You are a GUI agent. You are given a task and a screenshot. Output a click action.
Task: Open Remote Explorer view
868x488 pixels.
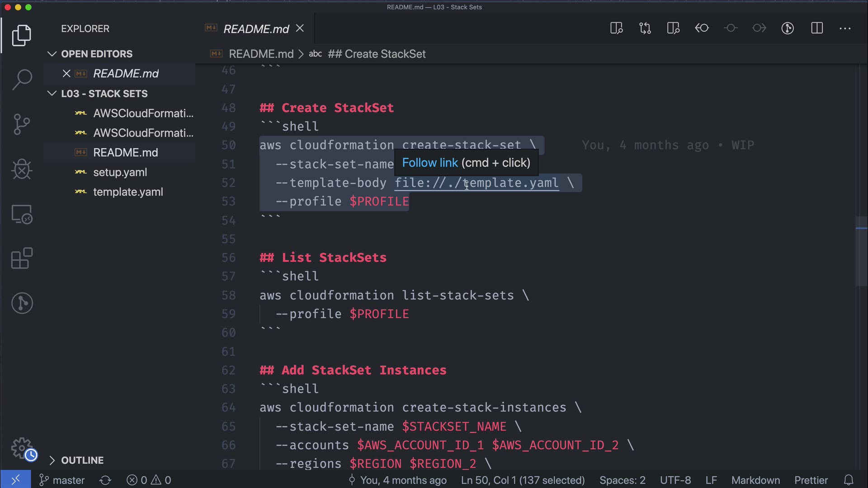tap(22, 214)
